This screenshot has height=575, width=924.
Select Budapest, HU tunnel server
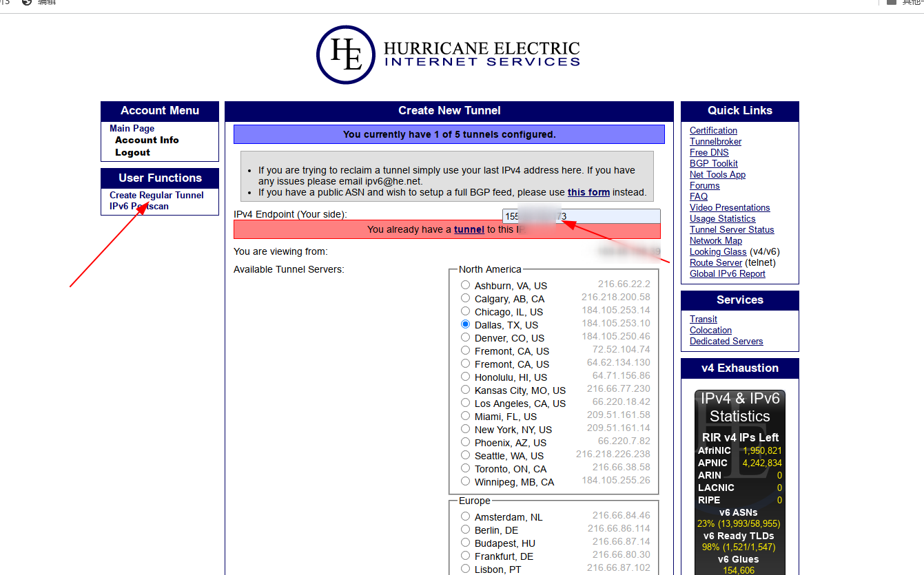[x=466, y=543]
